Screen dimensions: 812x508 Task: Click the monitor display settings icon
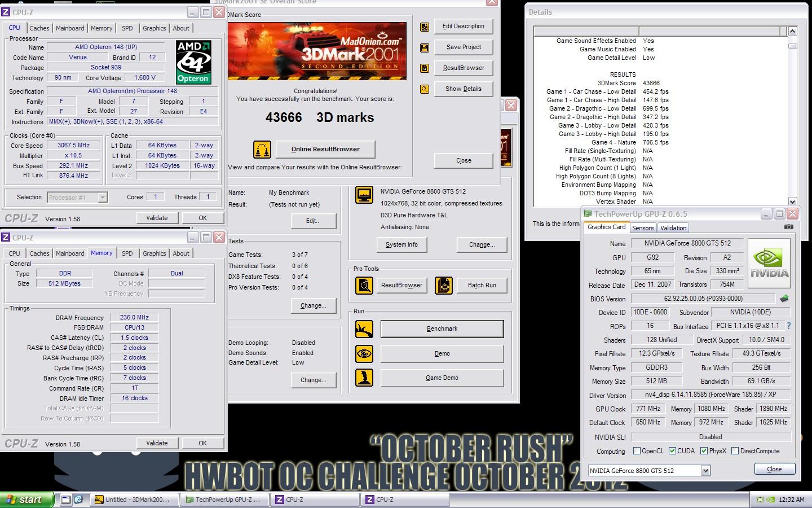[364, 195]
